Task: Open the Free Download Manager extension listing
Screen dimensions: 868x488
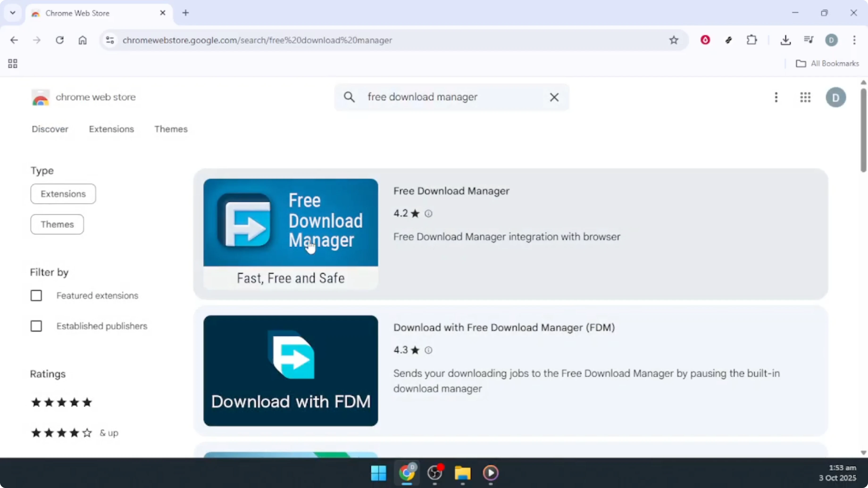Action: click(x=451, y=191)
